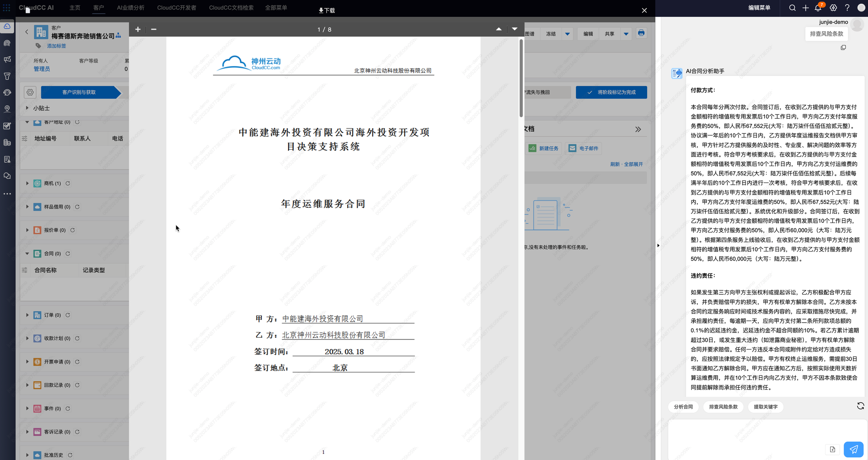This screenshot has height=460, width=868.
Task: Download the PDF file
Action: 327,10
